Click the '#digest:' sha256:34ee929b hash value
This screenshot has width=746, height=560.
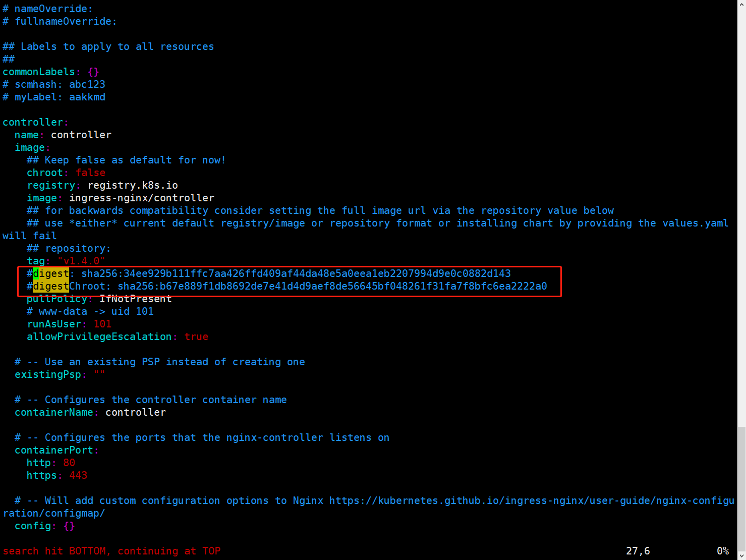(x=296, y=273)
